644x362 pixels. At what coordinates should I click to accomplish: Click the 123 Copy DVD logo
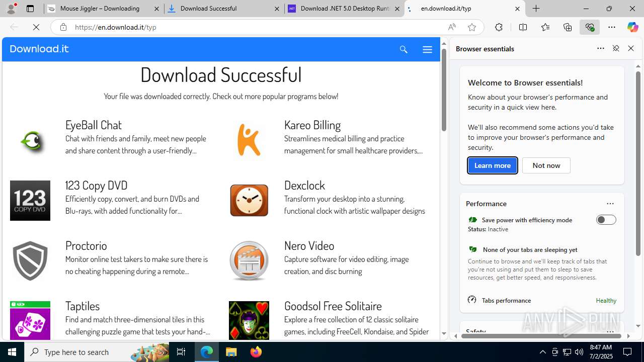[x=30, y=201]
